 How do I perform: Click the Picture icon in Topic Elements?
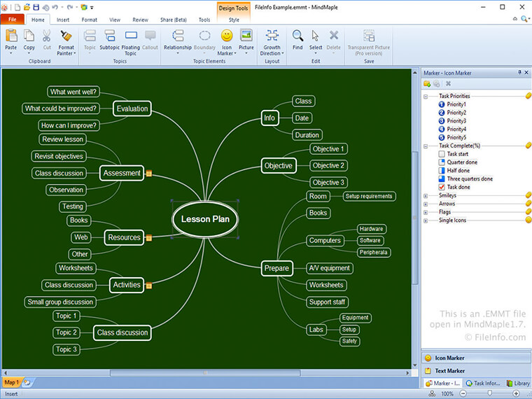pyautogui.click(x=246, y=36)
